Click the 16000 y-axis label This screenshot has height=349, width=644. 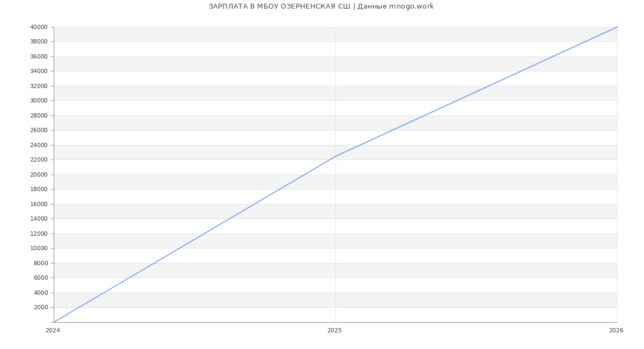pos(39,204)
